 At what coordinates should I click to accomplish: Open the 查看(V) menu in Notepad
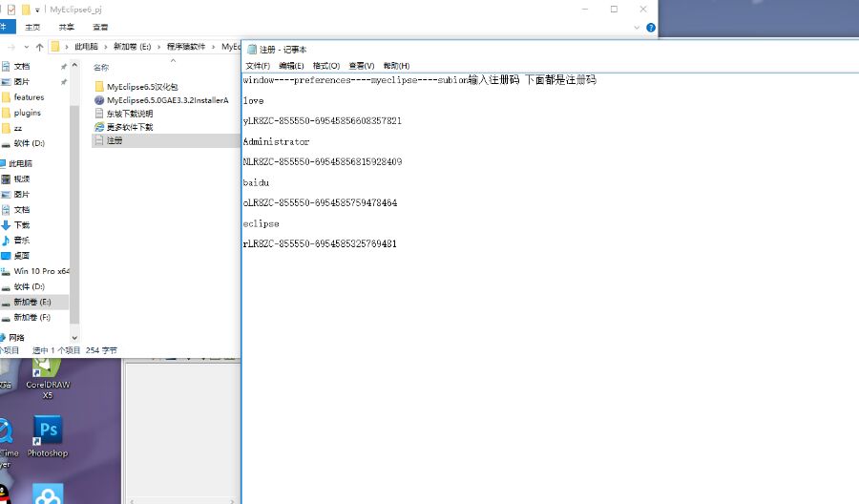[361, 66]
